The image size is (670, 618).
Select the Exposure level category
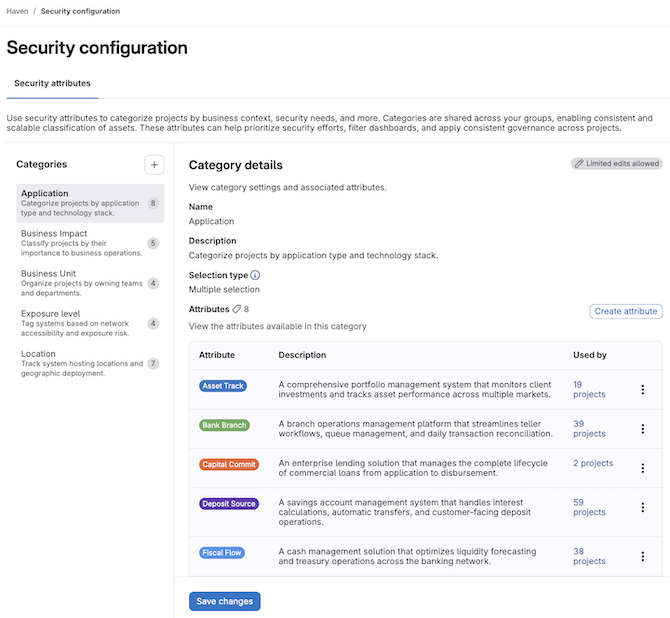[83, 323]
